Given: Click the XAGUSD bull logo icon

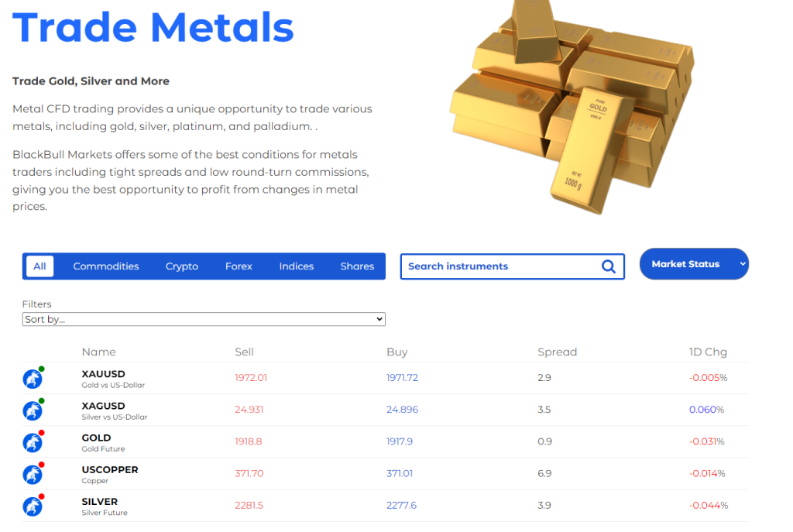Looking at the screenshot, I should (33, 410).
